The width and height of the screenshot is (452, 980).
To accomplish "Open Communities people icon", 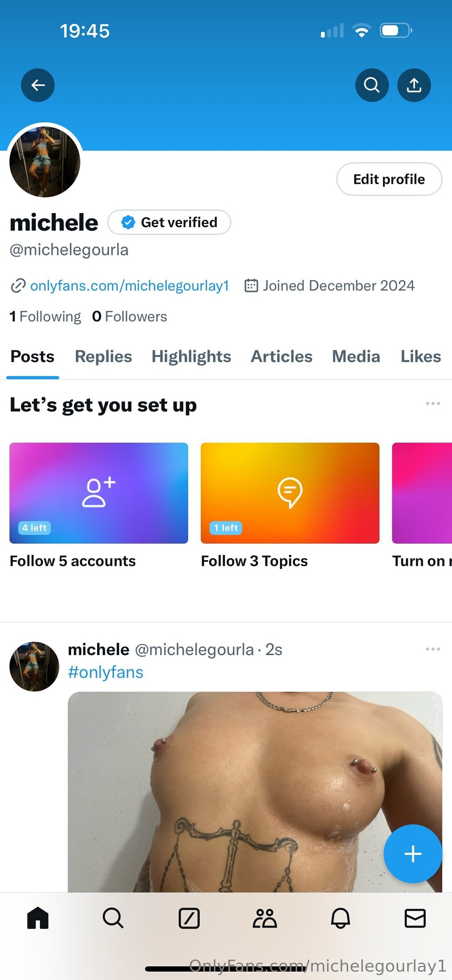I will tap(265, 918).
